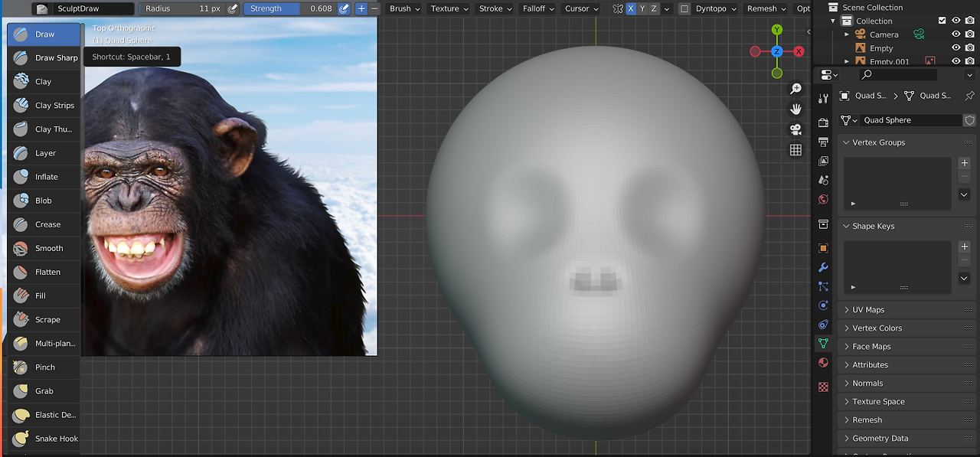Screen dimensions: 980x457
Task: Select the Clay Thumb brush
Action: click(44, 129)
